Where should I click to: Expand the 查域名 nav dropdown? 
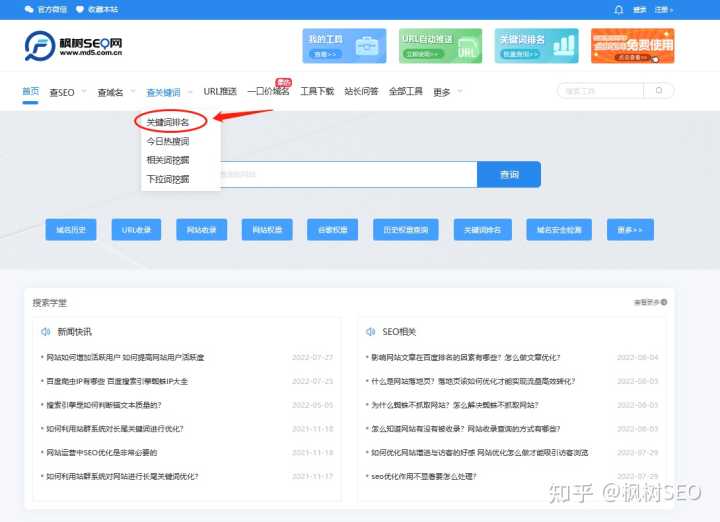tap(116, 92)
